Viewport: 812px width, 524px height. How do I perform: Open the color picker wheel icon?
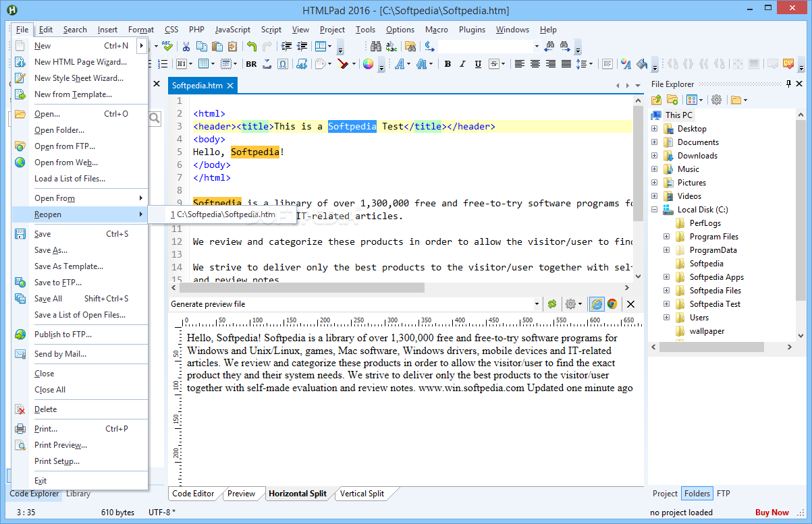point(368,64)
